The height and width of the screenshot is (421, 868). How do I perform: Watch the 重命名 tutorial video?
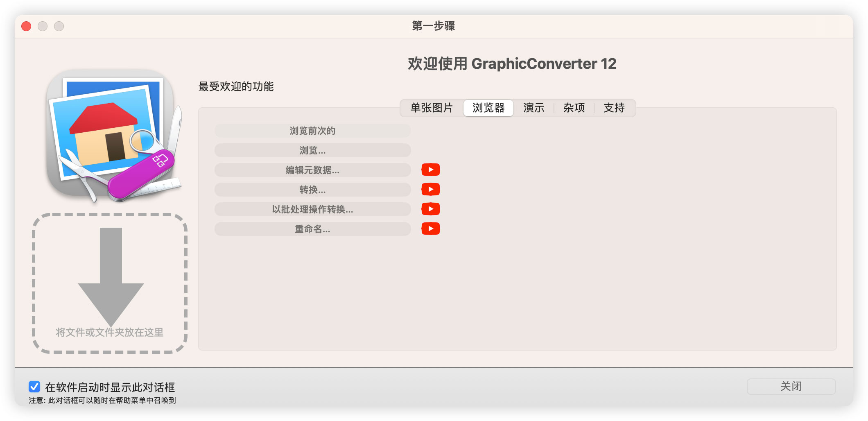point(431,229)
